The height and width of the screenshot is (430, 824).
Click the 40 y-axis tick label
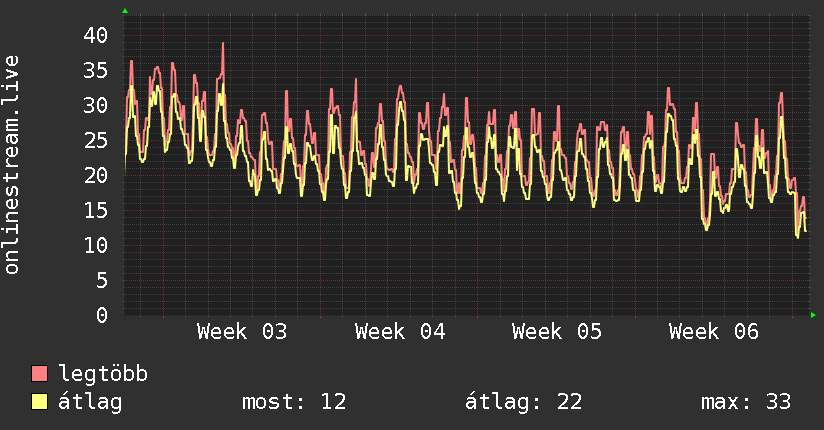tap(96, 35)
